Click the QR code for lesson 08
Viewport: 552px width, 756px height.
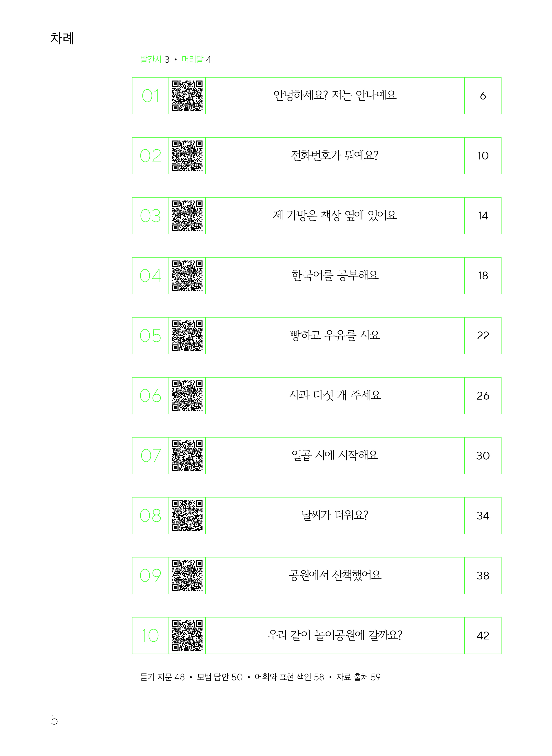click(x=187, y=515)
